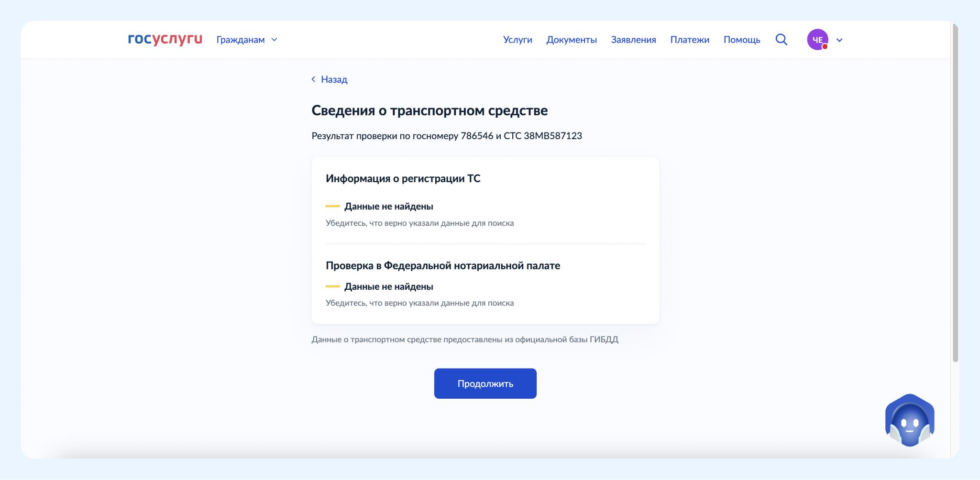Open the Помощь page
Image resolution: width=980 pixels, height=480 pixels.
click(x=741, y=40)
